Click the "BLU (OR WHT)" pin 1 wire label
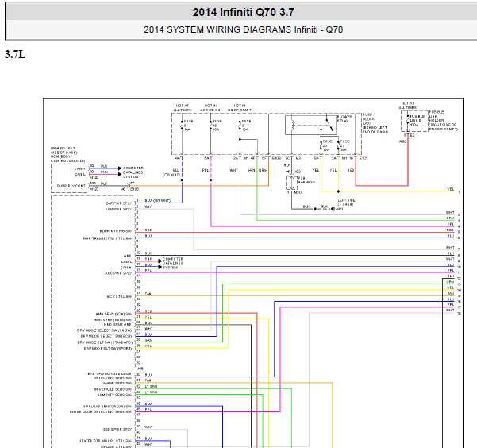This screenshot has width=477, height=448. tap(158, 201)
